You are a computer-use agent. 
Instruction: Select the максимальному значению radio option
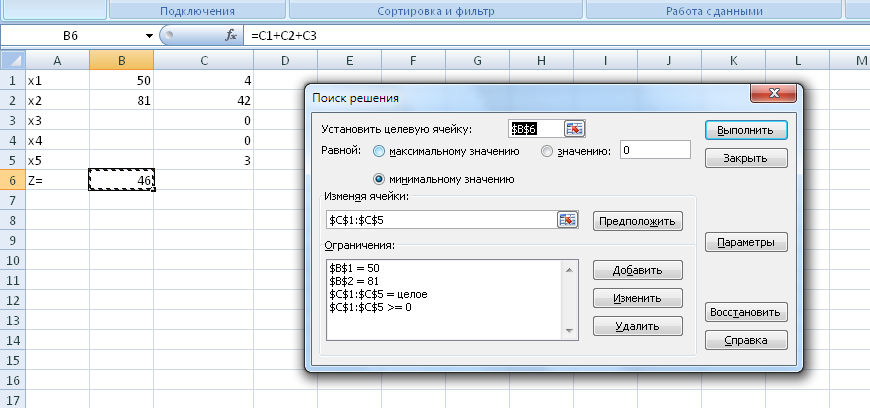click(379, 151)
